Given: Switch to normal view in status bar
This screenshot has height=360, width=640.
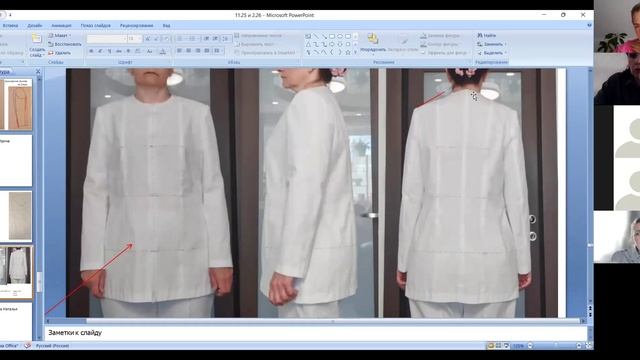Looking at the screenshot, I should (x=491, y=346).
